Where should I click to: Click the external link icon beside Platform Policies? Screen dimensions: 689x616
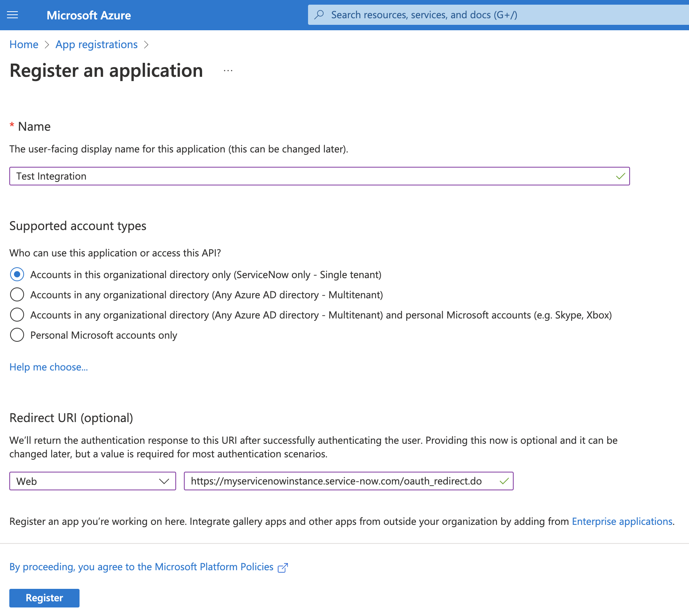pos(283,568)
